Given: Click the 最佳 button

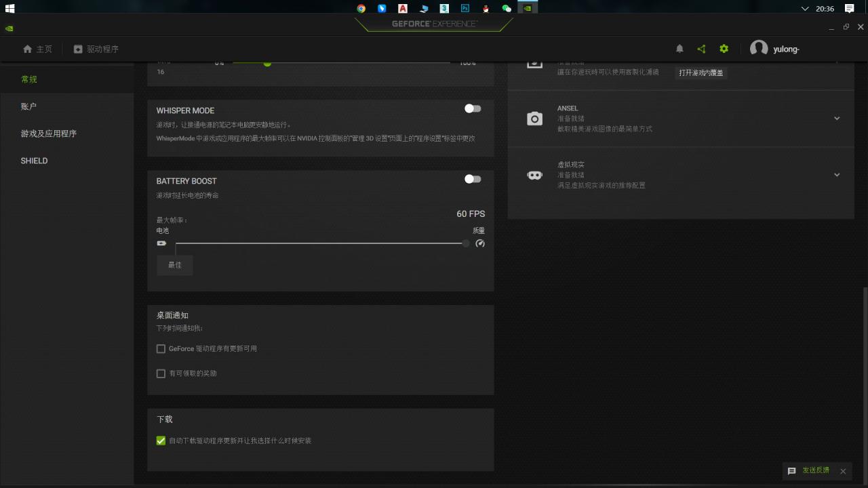Looking at the screenshot, I should click(x=175, y=265).
